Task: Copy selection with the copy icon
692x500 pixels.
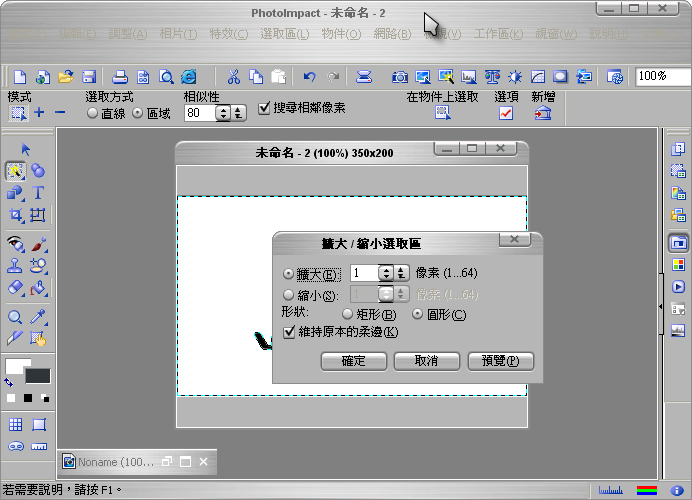Action: (x=256, y=77)
